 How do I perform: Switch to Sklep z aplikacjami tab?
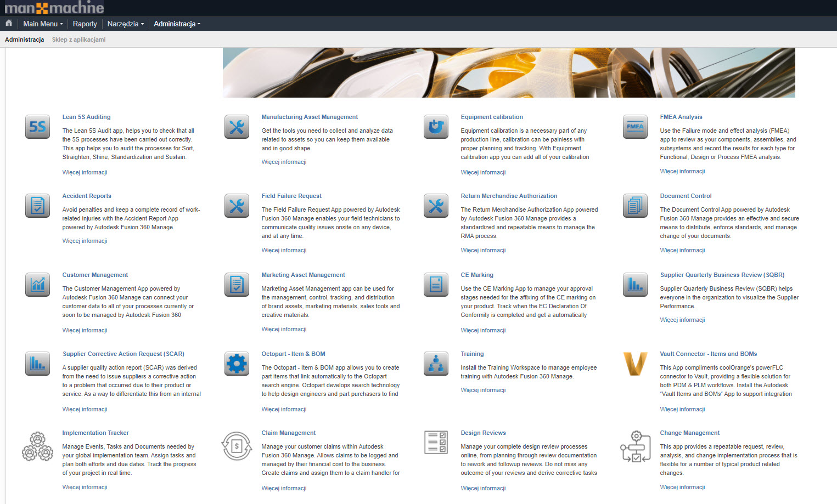coord(78,39)
